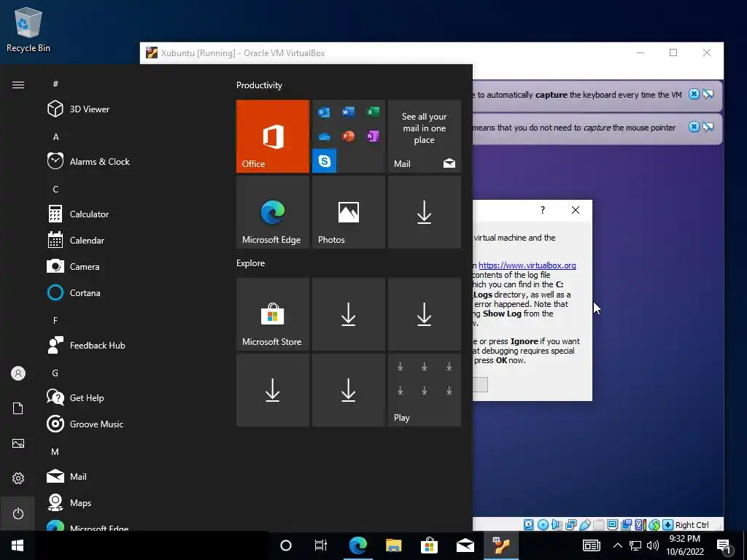This screenshot has width=747, height=560.
Task: Dismiss the mouse pointer notification
Action: pos(694,127)
